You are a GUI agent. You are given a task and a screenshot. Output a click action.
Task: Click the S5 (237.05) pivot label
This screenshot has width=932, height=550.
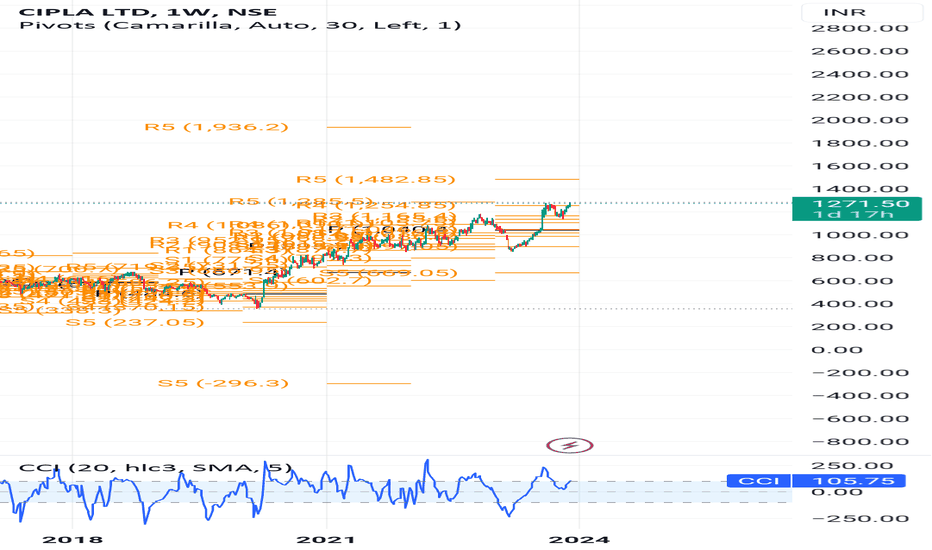click(135, 322)
